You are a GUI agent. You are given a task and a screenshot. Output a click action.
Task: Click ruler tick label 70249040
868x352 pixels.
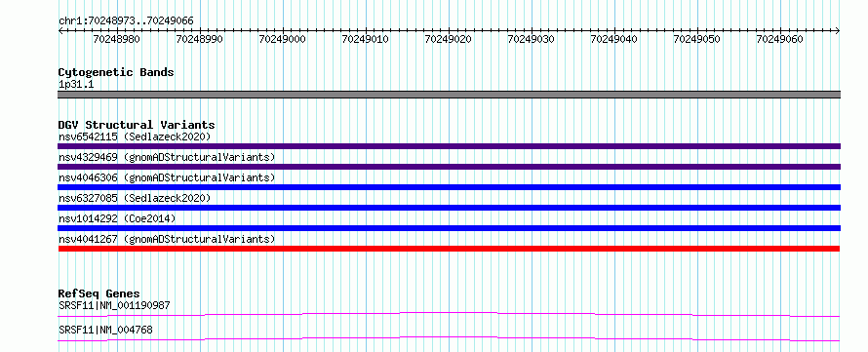coord(614,39)
